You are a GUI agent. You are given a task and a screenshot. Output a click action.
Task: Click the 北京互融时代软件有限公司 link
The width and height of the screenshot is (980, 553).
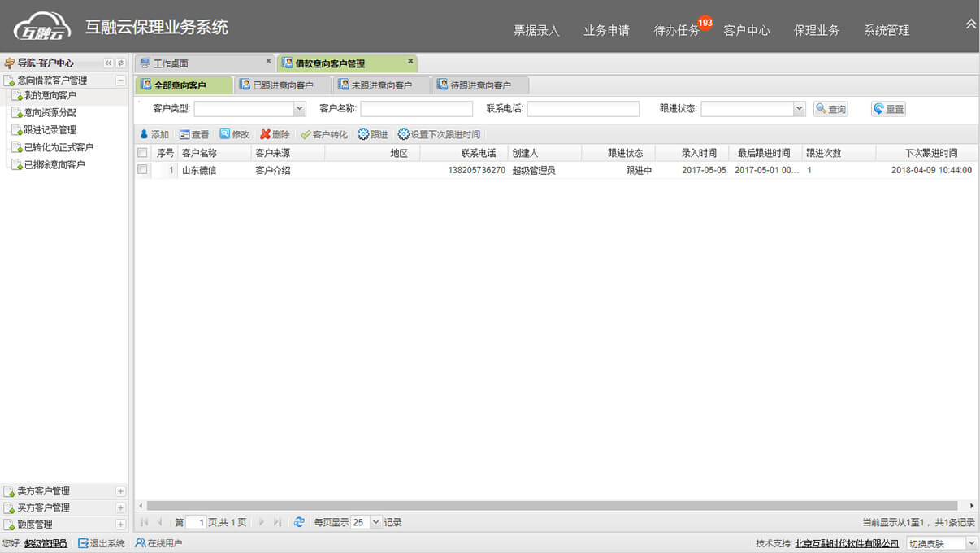[x=846, y=543]
